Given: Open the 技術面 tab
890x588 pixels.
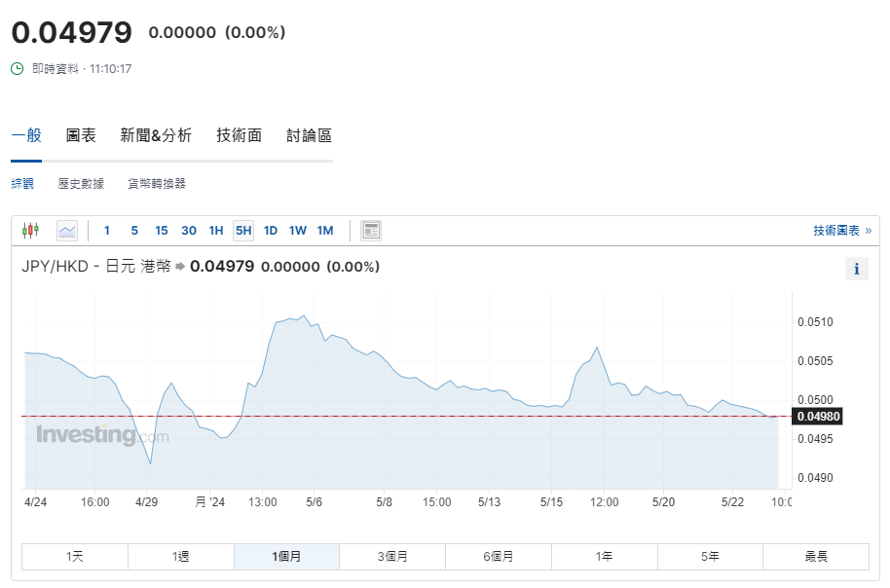Looking at the screenshot, I should coord(239,135).
